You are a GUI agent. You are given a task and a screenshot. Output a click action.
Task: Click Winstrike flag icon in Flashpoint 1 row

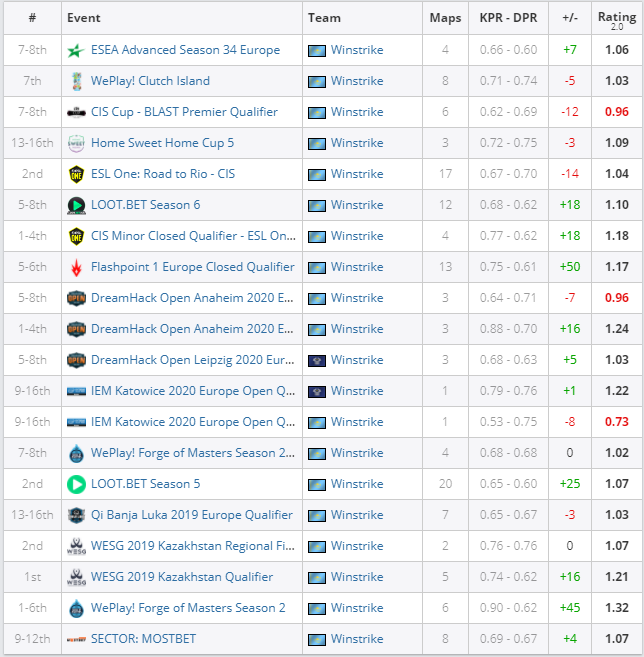tap(317, 268)
